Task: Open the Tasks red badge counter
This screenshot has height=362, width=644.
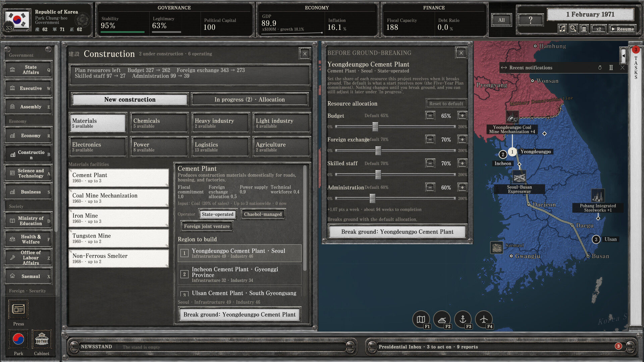Action: 636,50
